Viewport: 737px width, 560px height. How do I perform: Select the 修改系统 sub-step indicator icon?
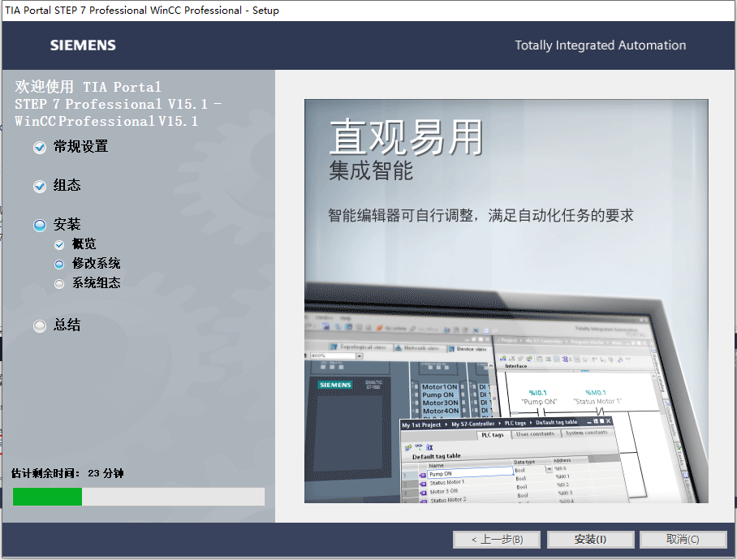click(x=59, y=265)
